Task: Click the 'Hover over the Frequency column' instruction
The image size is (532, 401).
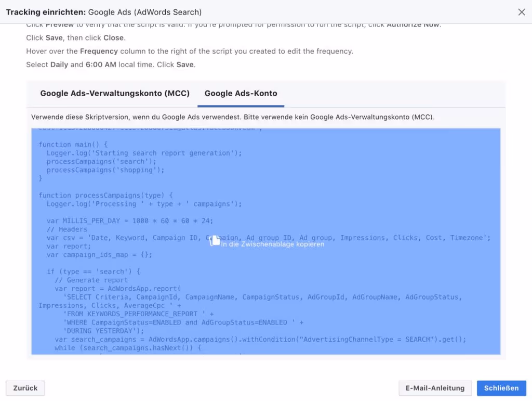Action: click(190, 51)
